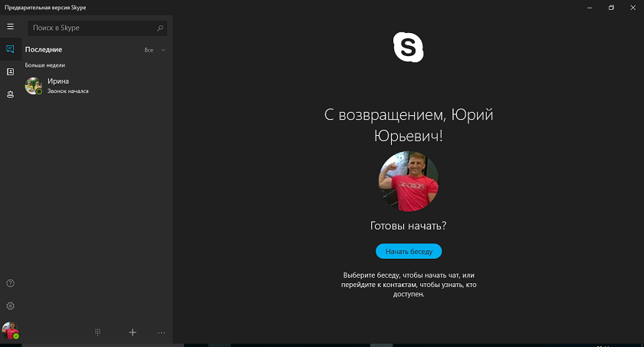Screen dimensions: 644x347
Task: Open Skype settings gear
Action: tap(10, 306)
